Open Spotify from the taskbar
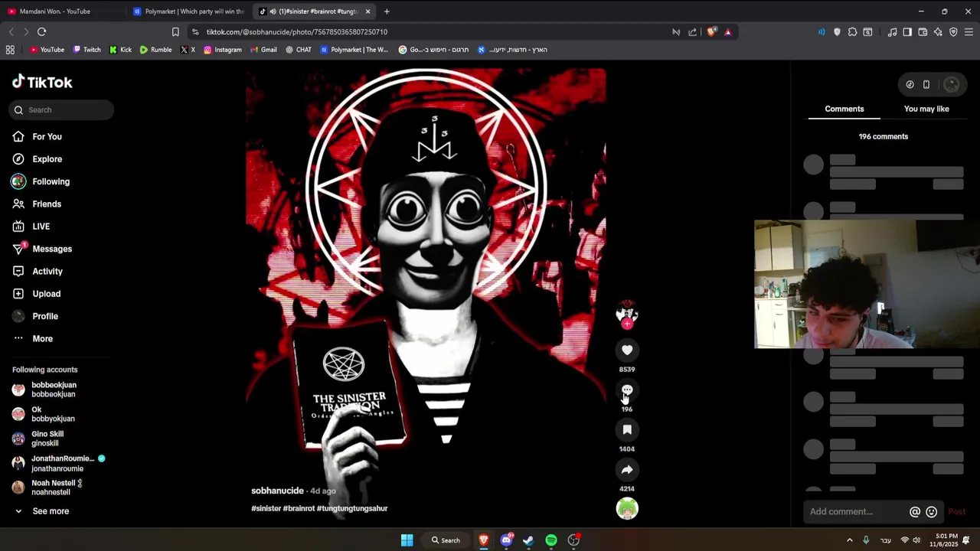This screenshot has height=551, width=980. [551, 540]
